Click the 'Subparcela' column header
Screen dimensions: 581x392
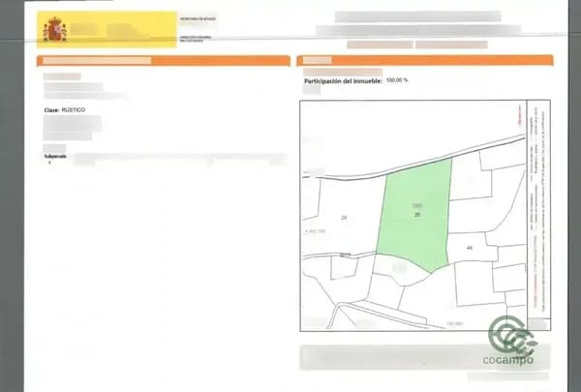tap(55, 157)
